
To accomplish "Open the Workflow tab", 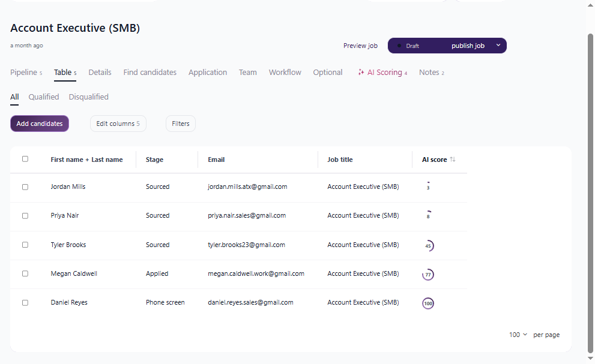I will tap(285, 73).
